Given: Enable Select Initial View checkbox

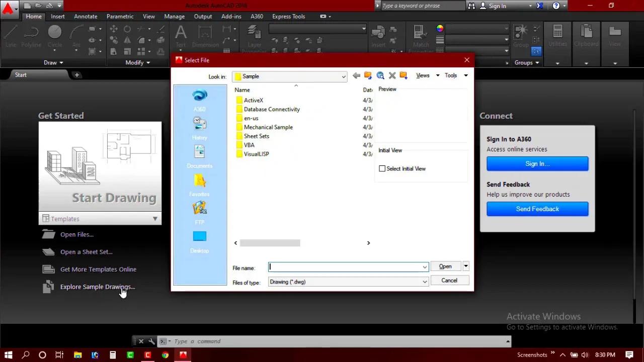Looking at the screenshot, I should point(382,168).
